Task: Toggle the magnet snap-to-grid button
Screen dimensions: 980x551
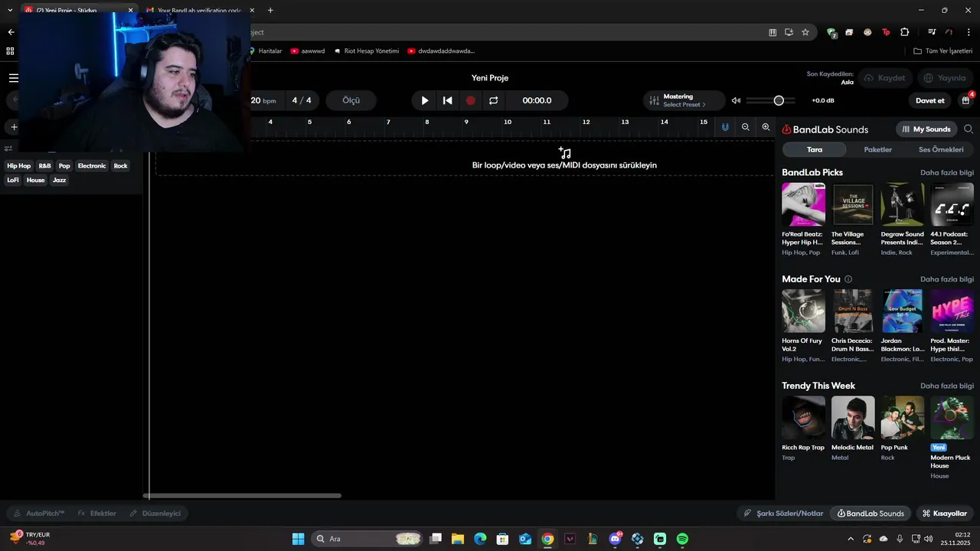Action: (x=725, y=127)
